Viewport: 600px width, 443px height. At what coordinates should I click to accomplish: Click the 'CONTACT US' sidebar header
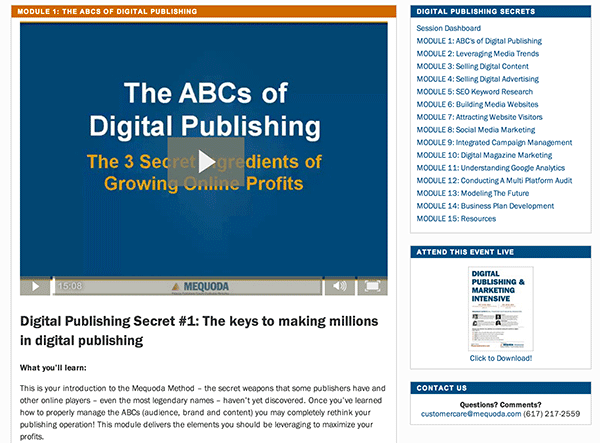click(x=501, y=388)
